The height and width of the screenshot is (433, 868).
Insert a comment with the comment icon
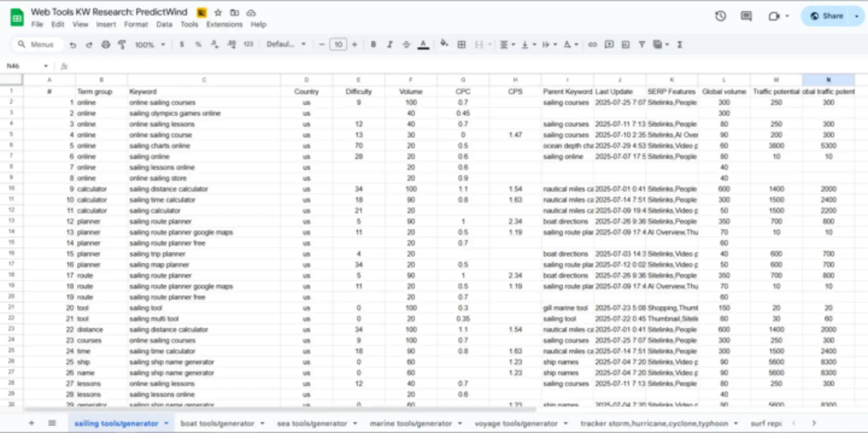(609, 45)
